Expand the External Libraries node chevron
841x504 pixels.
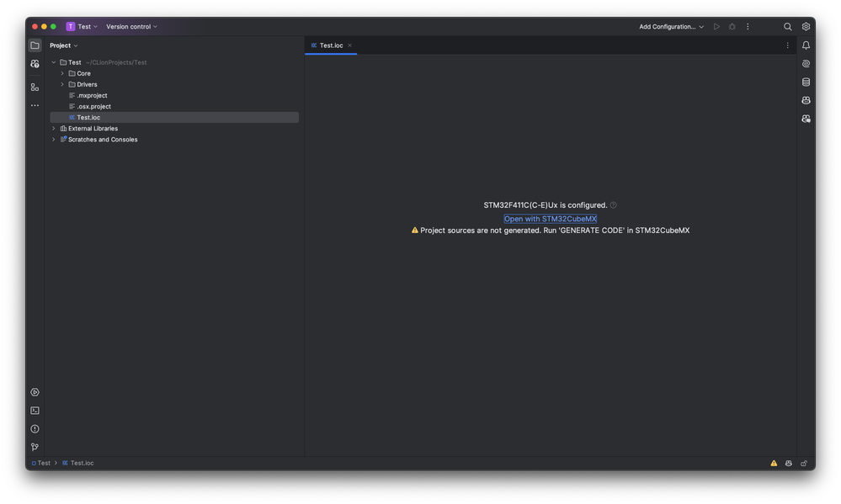tap(54, 129)
